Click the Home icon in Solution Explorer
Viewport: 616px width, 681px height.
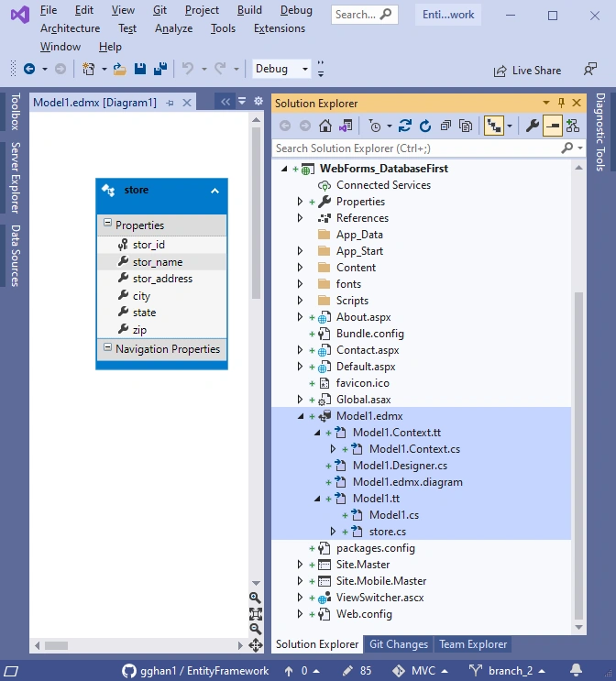pyautogui.click(x=324, y=126)
